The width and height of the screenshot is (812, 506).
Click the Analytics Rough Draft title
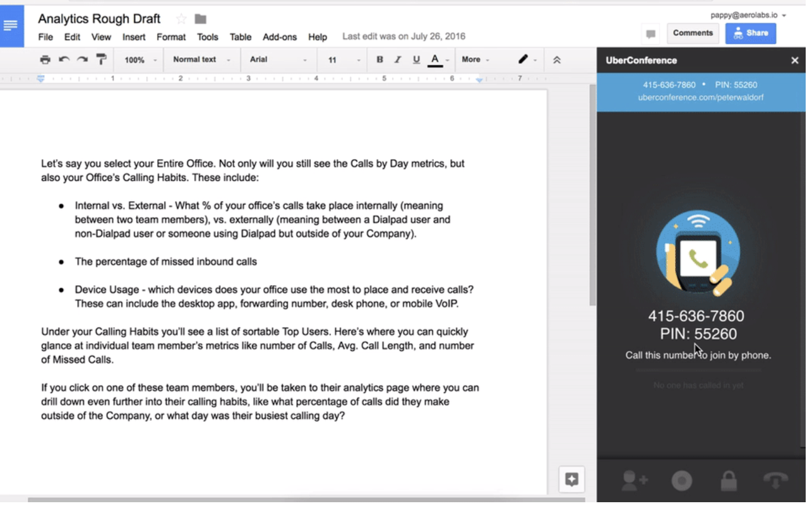pyautogui.click(x=99, y=19)
